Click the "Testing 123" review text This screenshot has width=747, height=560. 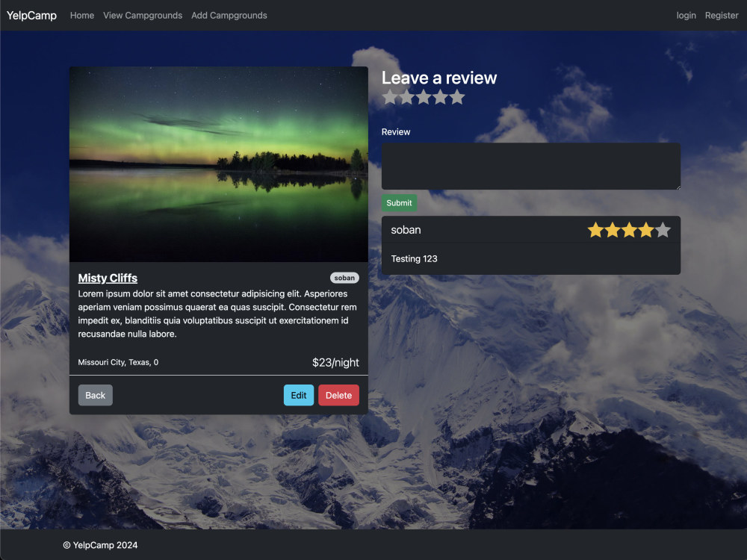pos(414,258)
